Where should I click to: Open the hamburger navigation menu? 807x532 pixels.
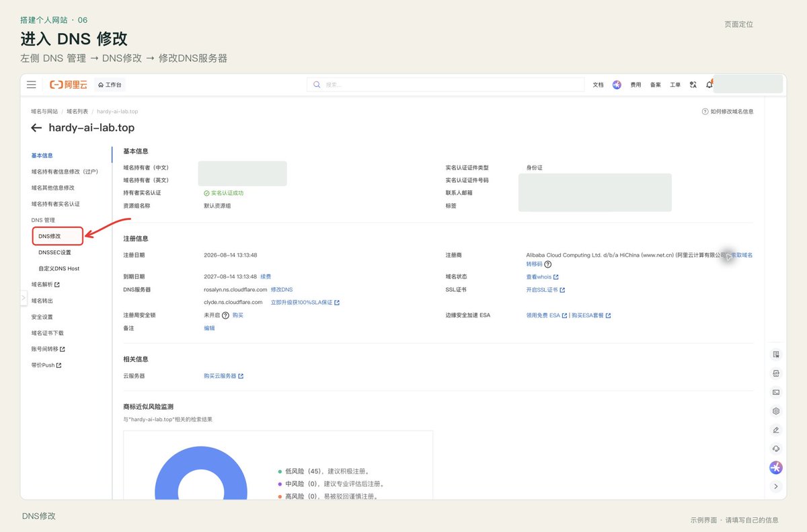click(31, 85)
